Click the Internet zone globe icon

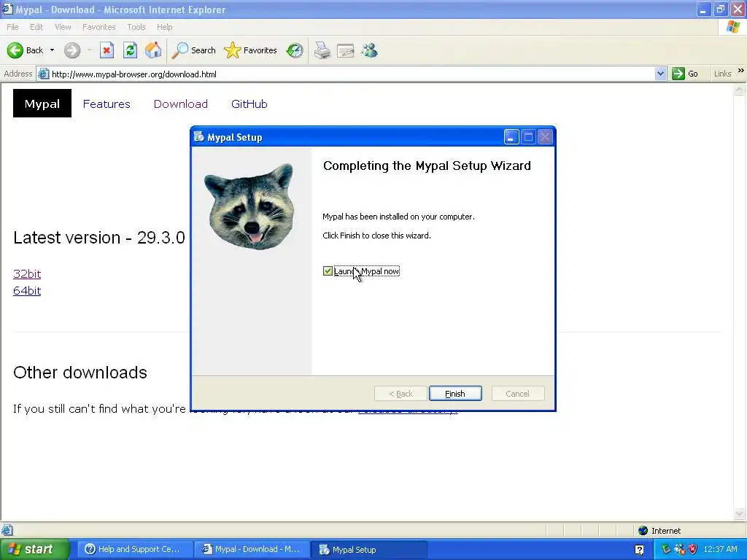click(643, 531)
